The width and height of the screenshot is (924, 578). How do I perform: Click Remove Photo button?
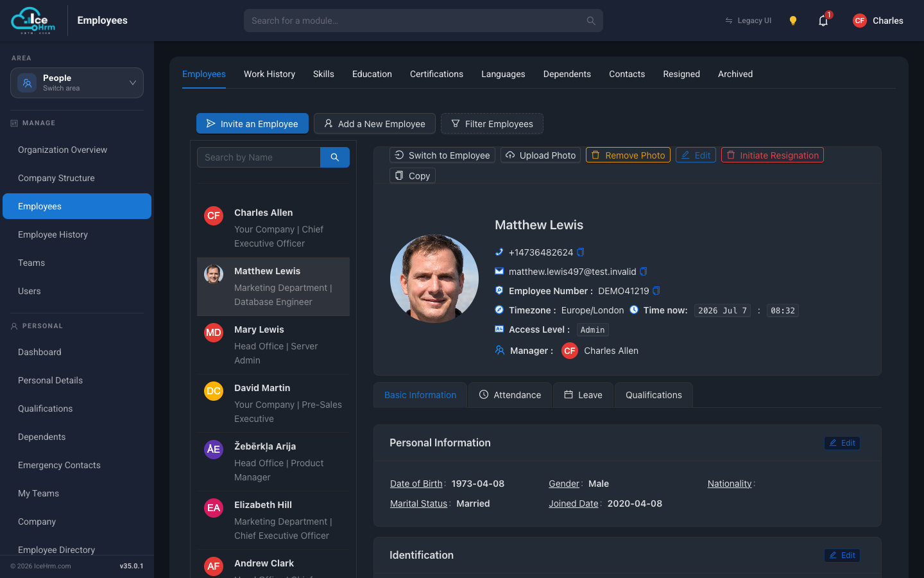pos(628,155)
